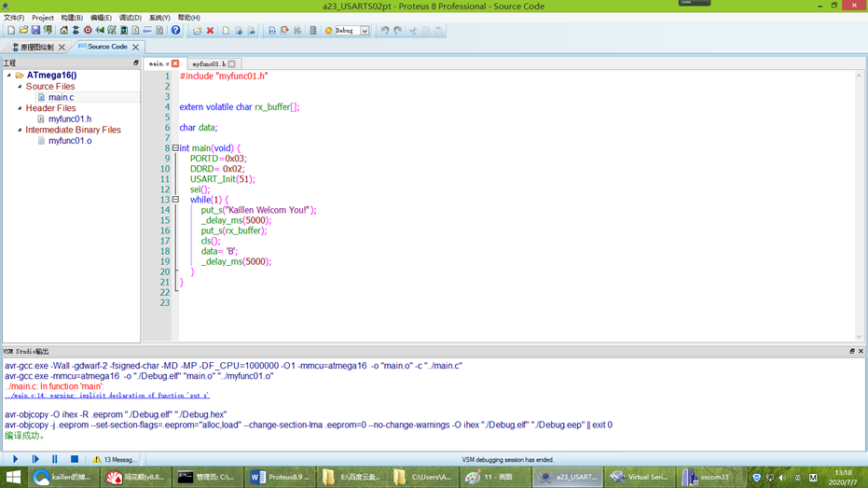This screenshot has width=868, height=488.
Task: Undock the 工程 project panel
Action: [135, 63]
